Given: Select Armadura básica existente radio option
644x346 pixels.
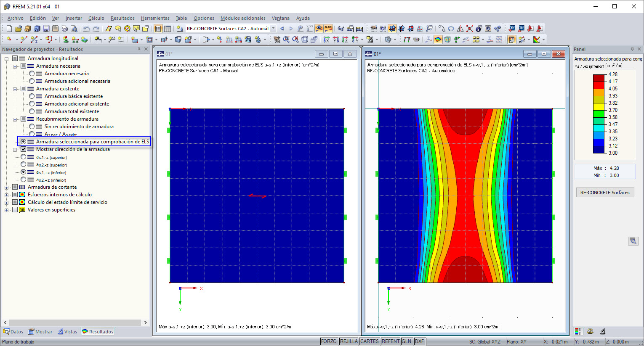Looking at the screenshot, I should click(32, 96).
